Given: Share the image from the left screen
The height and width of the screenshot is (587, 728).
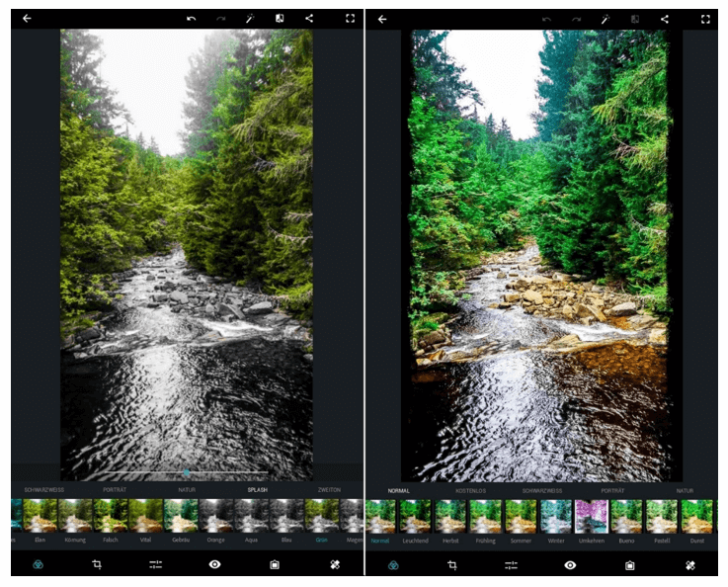Looking at the screenshot, I should point(309,19).
